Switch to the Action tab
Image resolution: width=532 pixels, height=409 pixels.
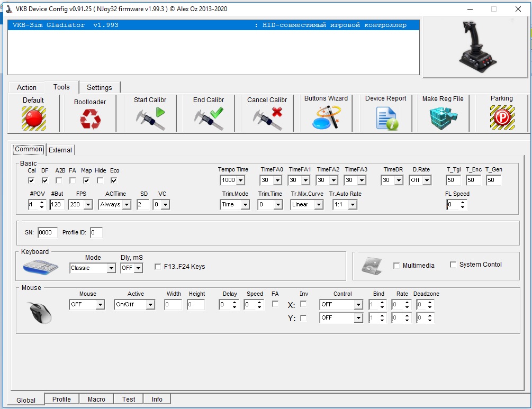click(26, 87)
